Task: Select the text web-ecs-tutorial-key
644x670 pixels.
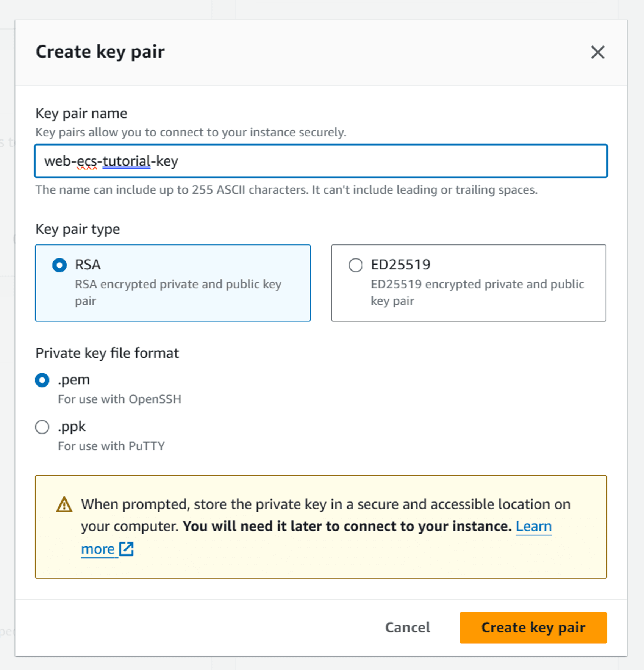Action: [111, 161]
